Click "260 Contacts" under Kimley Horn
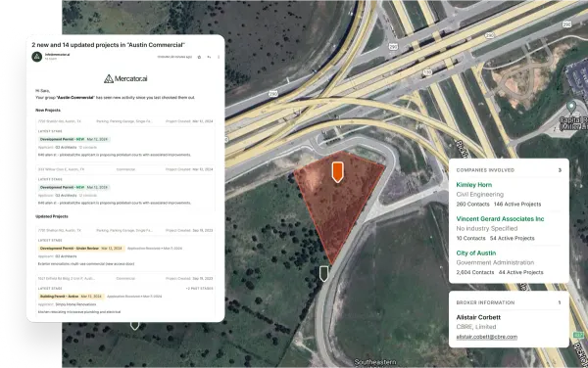 (x=473, y=204)
